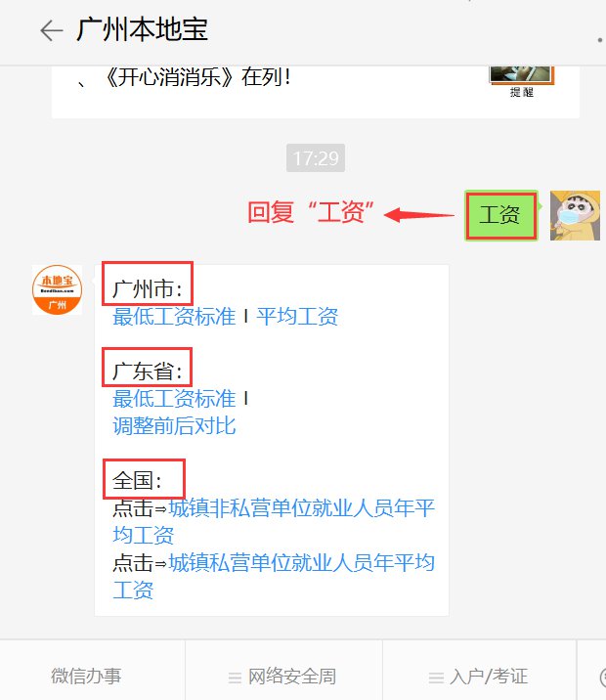The width and height of the screenshot is (606, 700).
Task: Open the 微信办事 menu item
Action: click(86, 676)
